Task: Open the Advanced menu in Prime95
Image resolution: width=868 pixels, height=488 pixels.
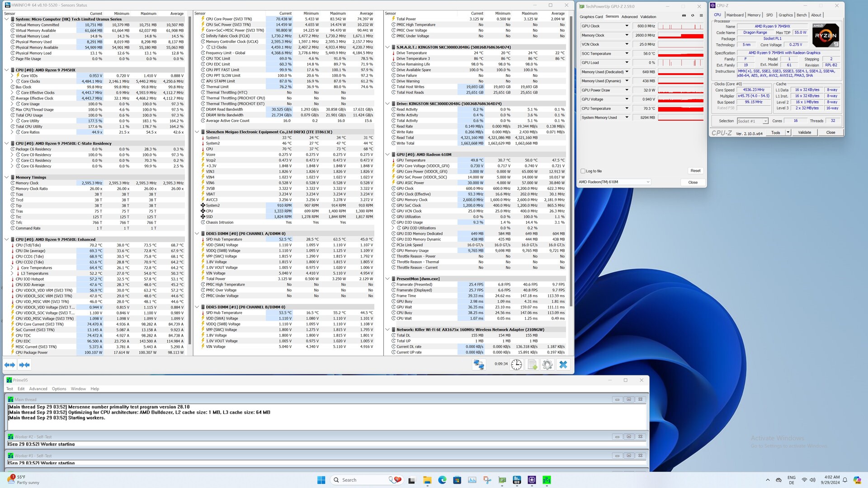Action: (x=38, y=389)
